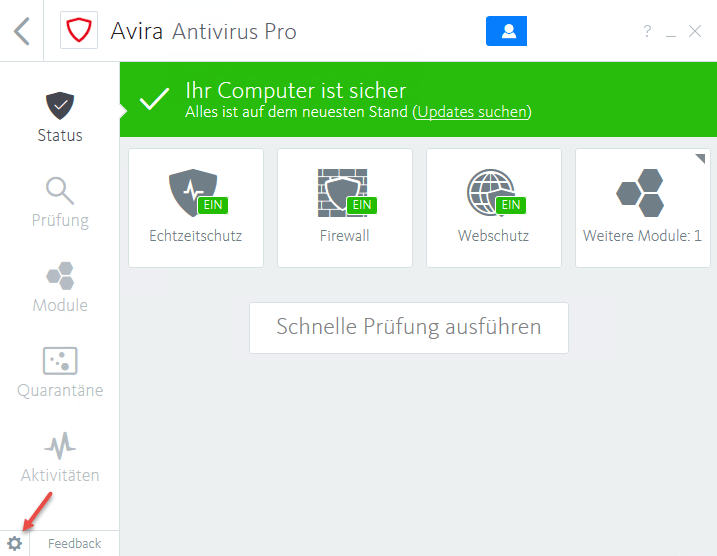
Task: Click the Updates suchen link
Action: 472,112
